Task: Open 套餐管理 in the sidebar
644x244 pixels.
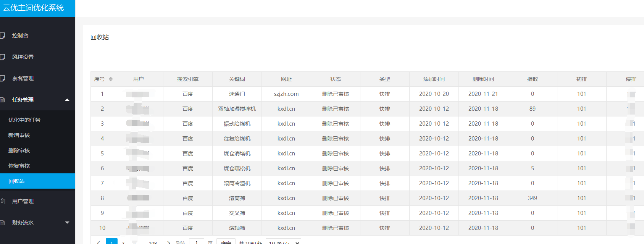Action: [x=23, y=78]
